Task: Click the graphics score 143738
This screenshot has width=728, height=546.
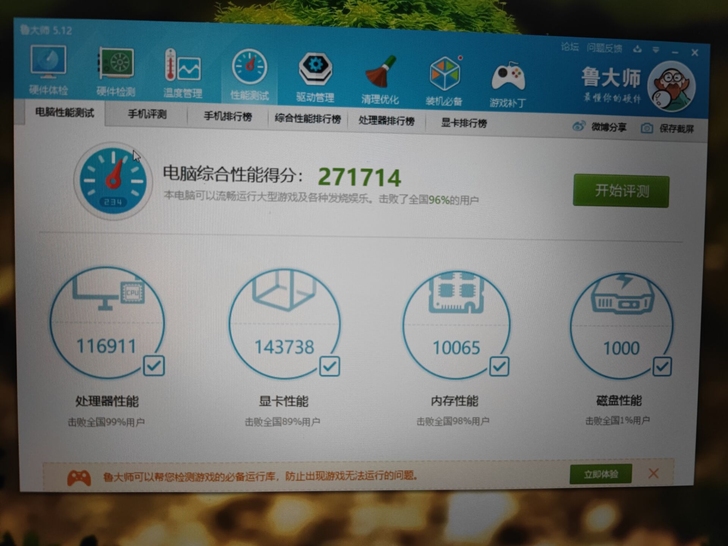Action: [284, 347]
